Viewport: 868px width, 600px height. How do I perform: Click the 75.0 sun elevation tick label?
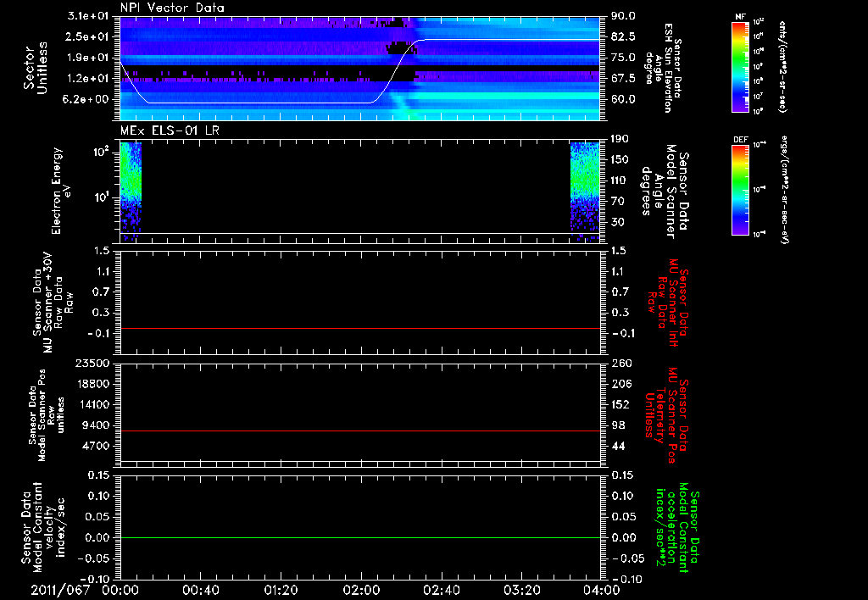[623, 58]
